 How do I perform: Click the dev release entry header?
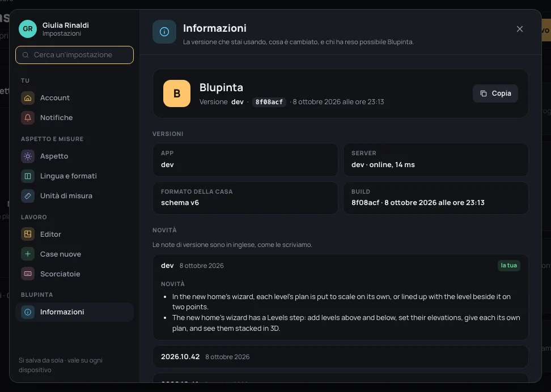coord(341,266)
